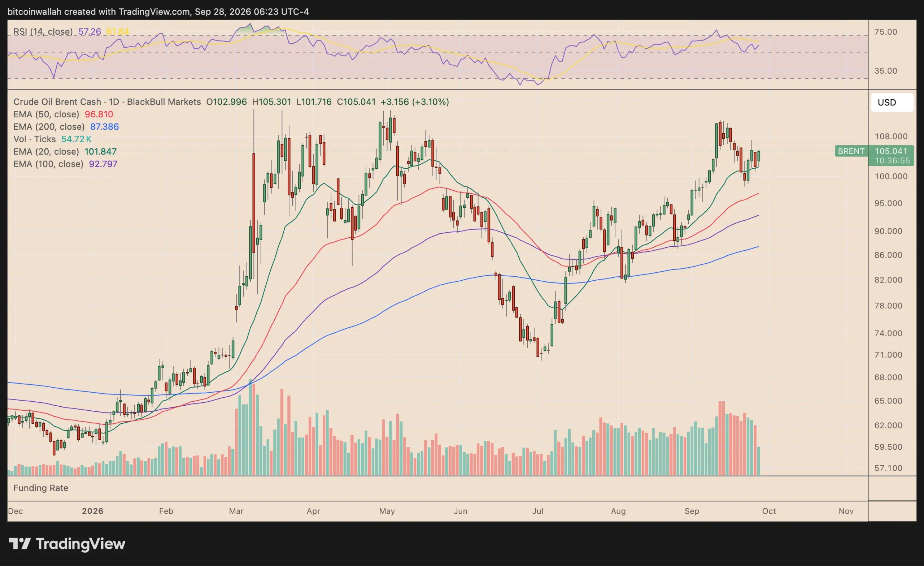
Task: Click the 2026 year marker on time axis
Action: click(93, 511)
